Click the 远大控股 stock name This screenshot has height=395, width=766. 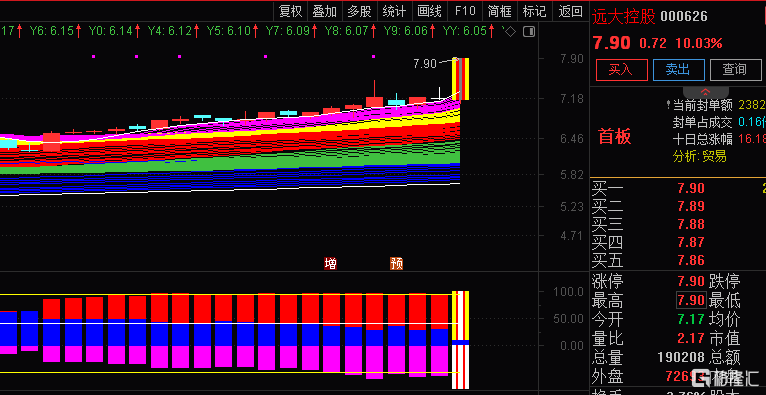tap(624, 17)
